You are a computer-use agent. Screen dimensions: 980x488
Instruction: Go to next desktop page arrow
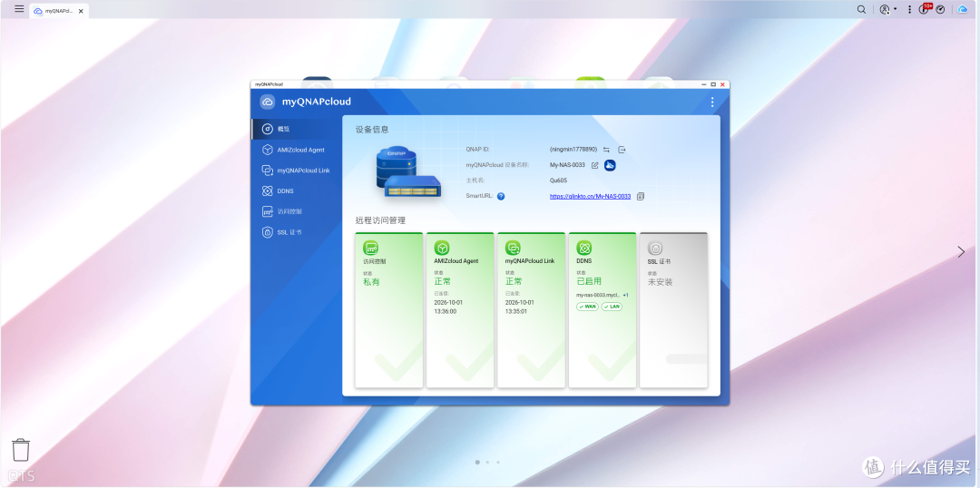(x=961, y=252)
